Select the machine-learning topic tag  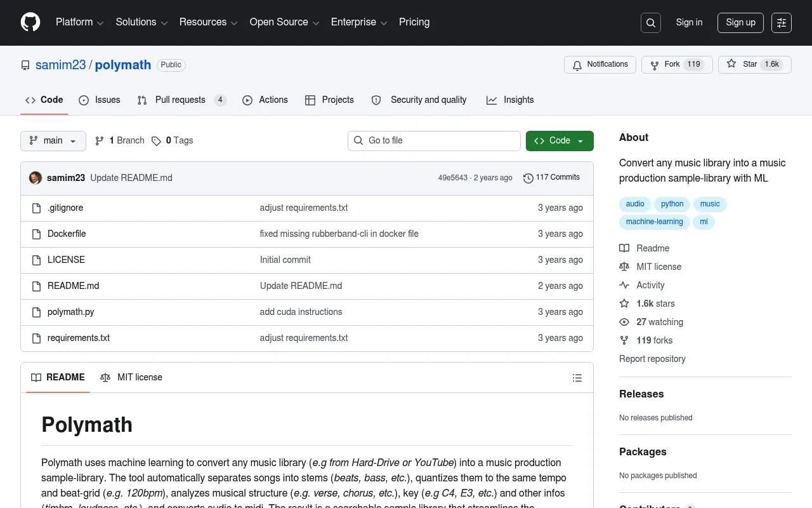click(x=655, y=222)
